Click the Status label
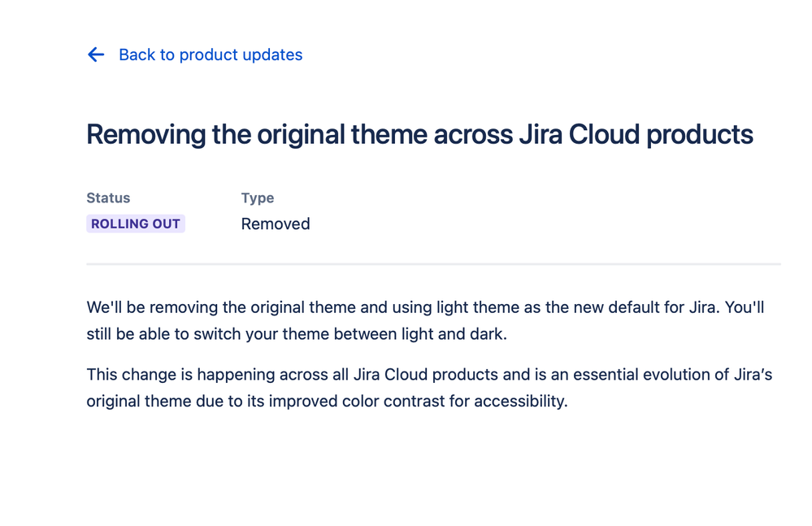Screen dimensions: 812x526 point(108,198)
